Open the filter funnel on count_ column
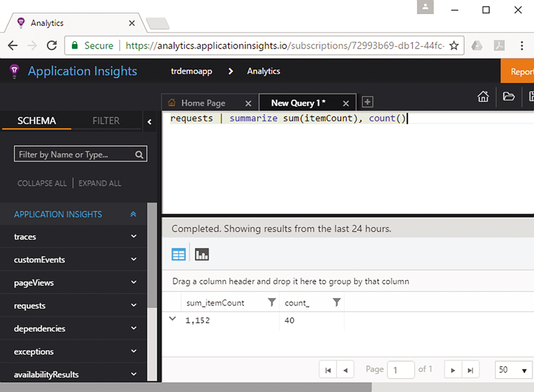534x392 pixels. pyautogui.click(x=337, y=302)
